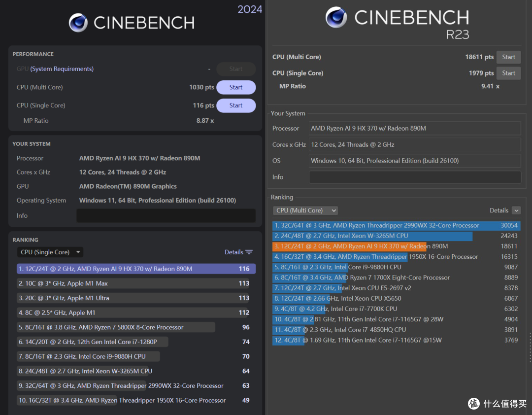The height and width of the screenshot is (415, 532).
Task: Click the R23 Processor name field
Action: (415, 128)
